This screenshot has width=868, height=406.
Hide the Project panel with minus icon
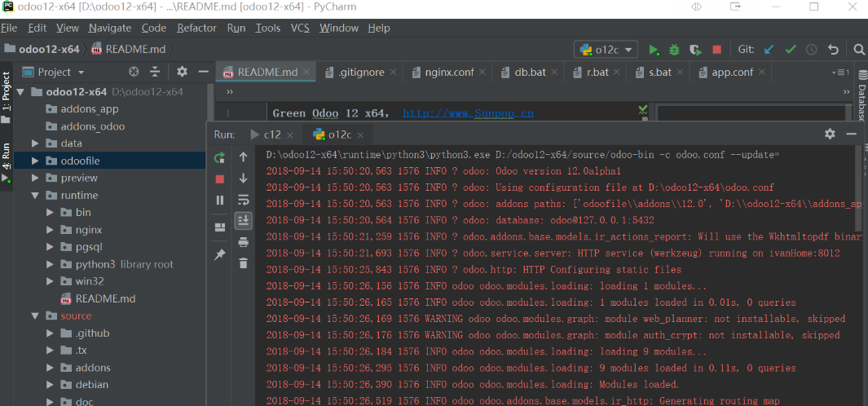[203, 72]
